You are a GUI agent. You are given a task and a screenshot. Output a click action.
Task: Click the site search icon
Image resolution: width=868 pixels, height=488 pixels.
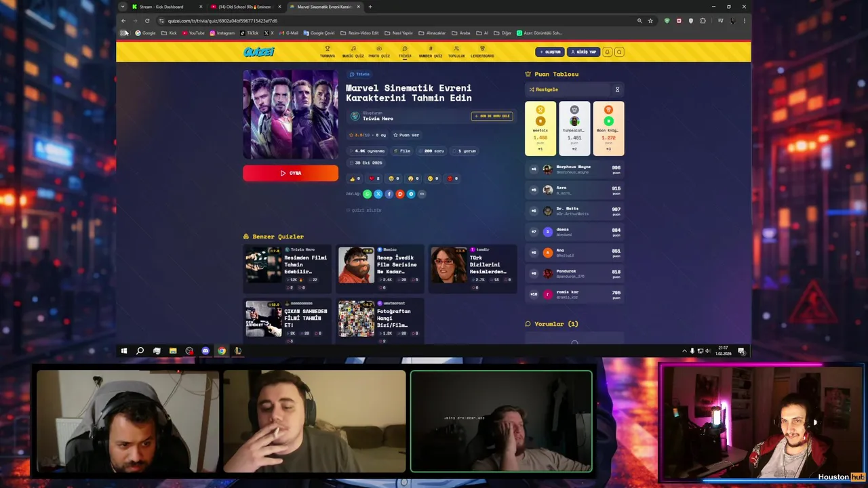tap(619, 52)
